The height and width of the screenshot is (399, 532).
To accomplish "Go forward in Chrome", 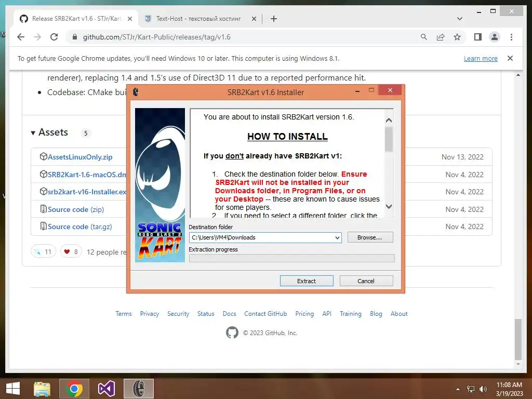I will point(37,37).
